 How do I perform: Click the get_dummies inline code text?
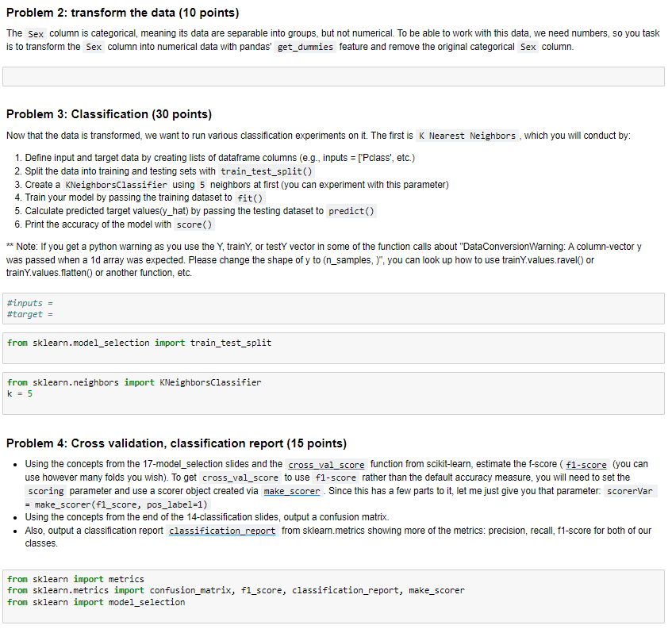point(305,47)
